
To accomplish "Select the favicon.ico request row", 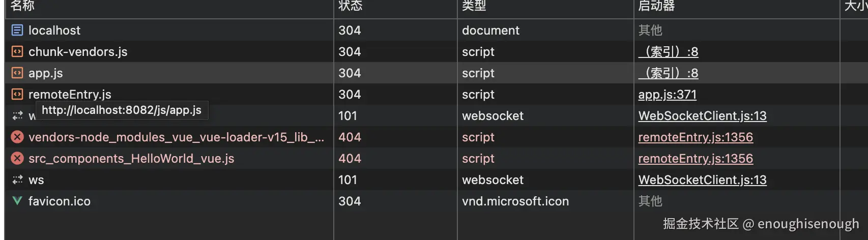I will coord(60,201).
